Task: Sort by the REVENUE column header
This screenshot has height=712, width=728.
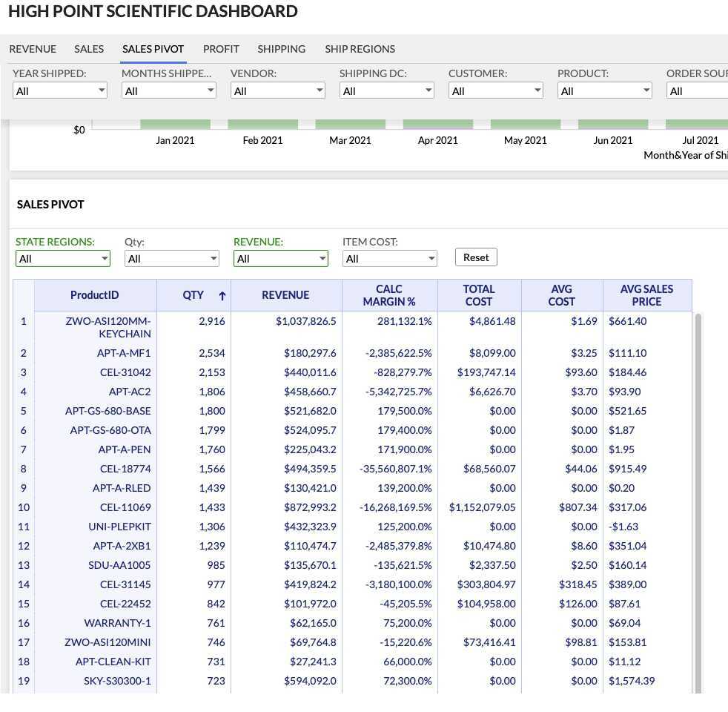Action: 285,294
